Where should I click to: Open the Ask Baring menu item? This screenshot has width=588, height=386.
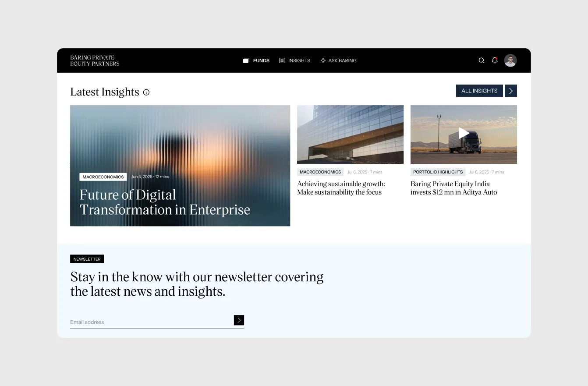338,60
